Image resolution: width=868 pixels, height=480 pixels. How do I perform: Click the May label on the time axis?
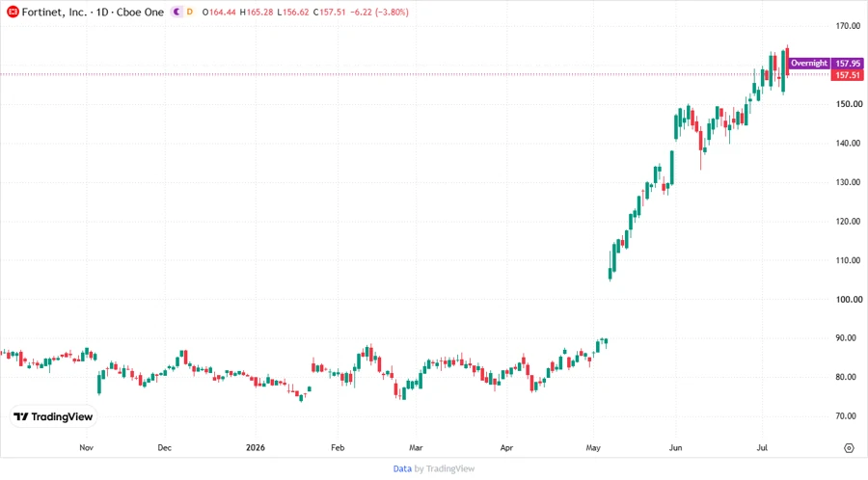593,447
